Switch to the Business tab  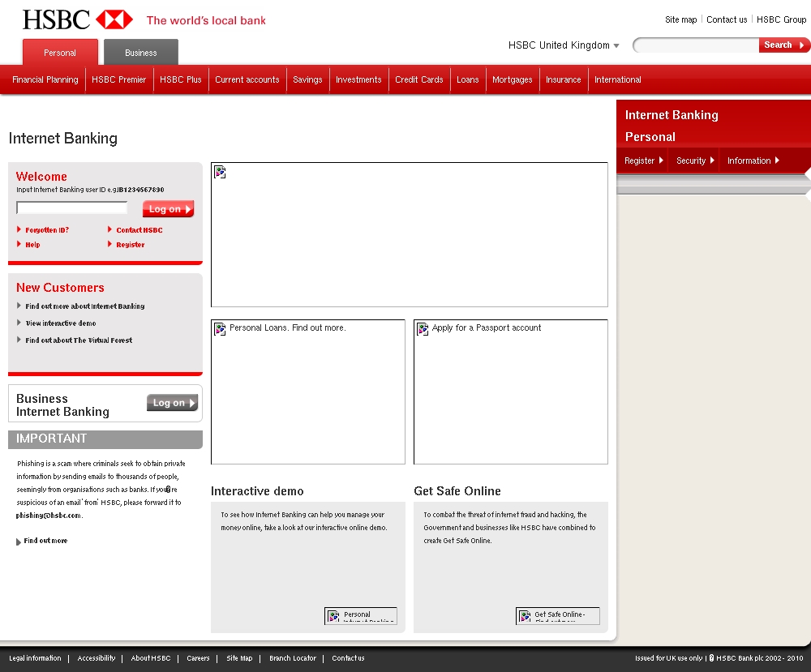tap(140, 52)
